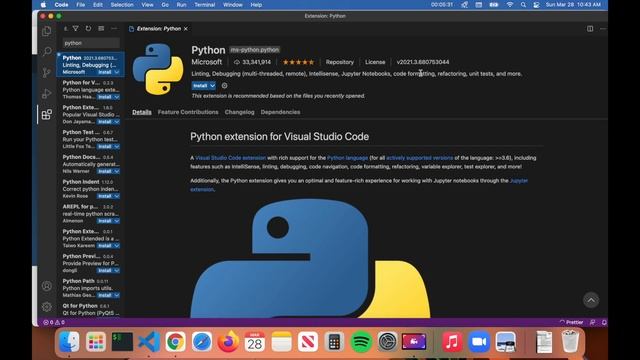Click the Microsoft publisher name

pos(207,62)
